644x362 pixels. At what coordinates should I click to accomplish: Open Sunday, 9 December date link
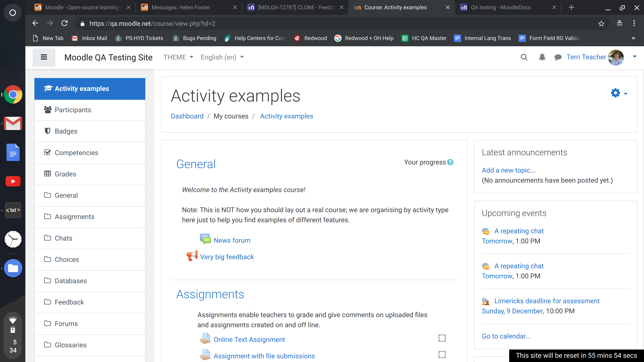(x=512, y=311)
